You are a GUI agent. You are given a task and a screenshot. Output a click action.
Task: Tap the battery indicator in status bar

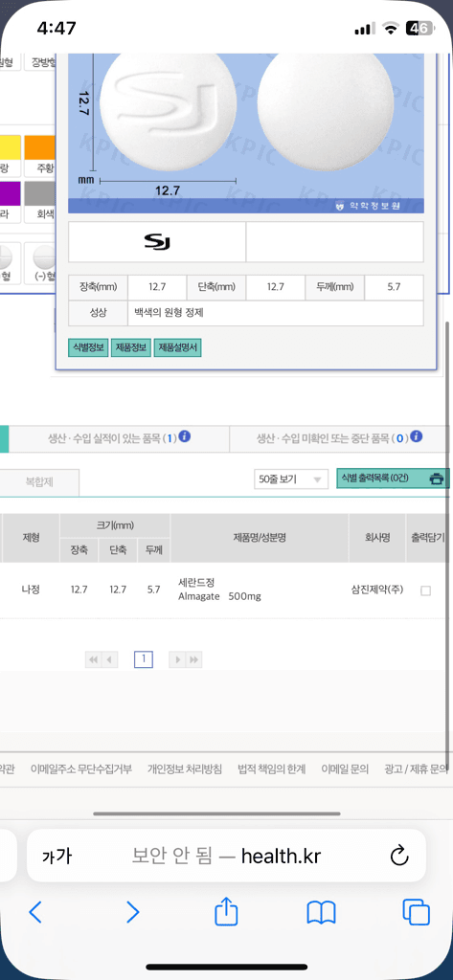pos(419,28)
